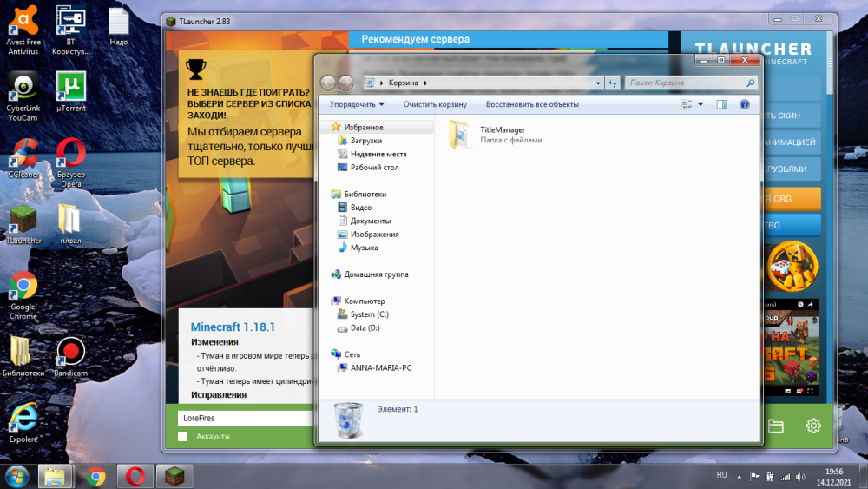Open the TLauncher desktop shortcut

point(23,224)
